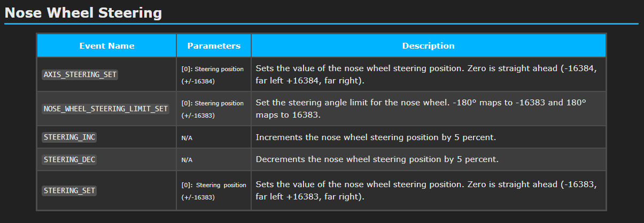
Task: Select the Event Name column header
Action: tap(107, 46)
